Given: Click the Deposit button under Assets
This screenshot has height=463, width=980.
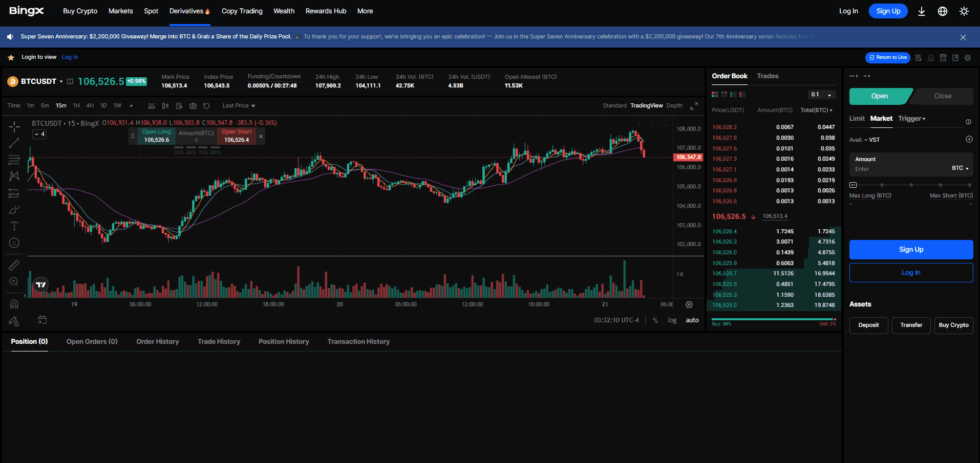Looking at the screenshot, I should click(868, 325).
